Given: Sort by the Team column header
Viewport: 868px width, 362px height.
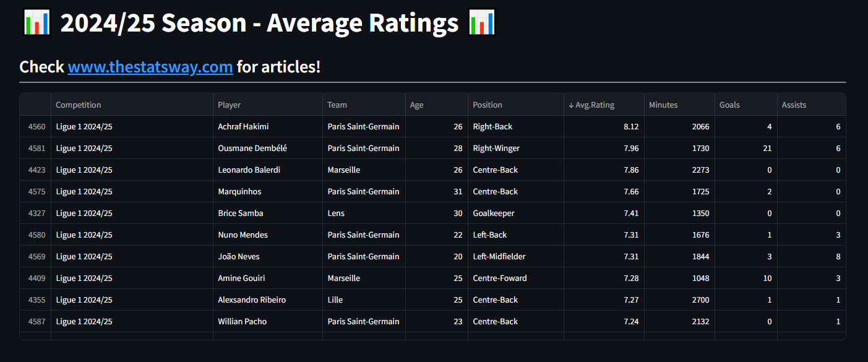Looking at the screenshot, I should [x=364, y=105].
